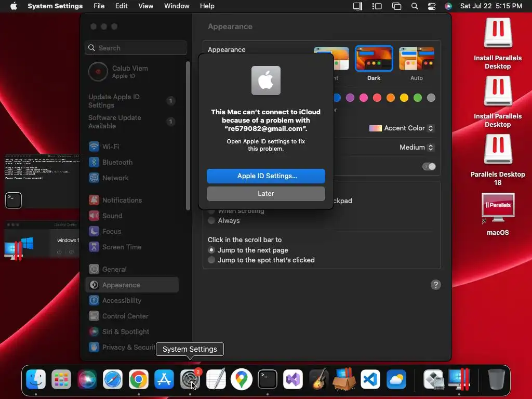This screenshot has height=399, width=532.
Task: Open Notifications in the sidebar
Action: pyautogui.click(x=132, y=200)
